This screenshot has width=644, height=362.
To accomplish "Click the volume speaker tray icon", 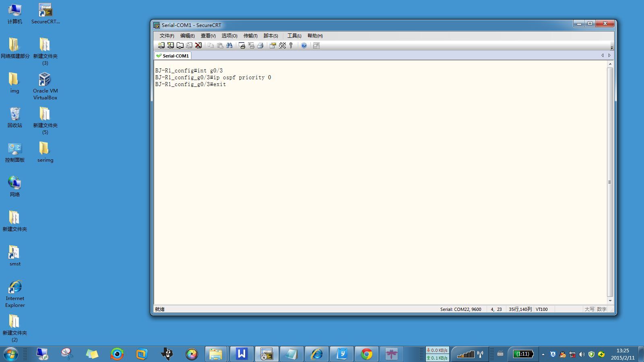I will coord(582,354).
